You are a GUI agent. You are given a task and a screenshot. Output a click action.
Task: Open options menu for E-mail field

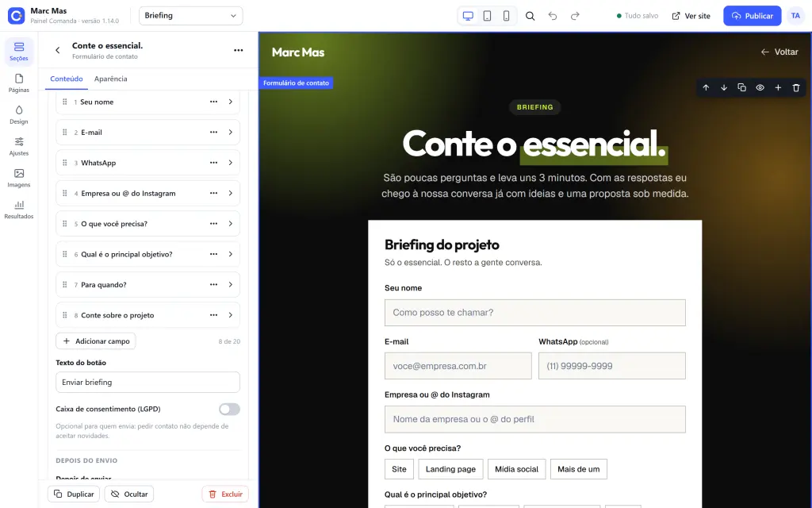(x=213, y=133)
